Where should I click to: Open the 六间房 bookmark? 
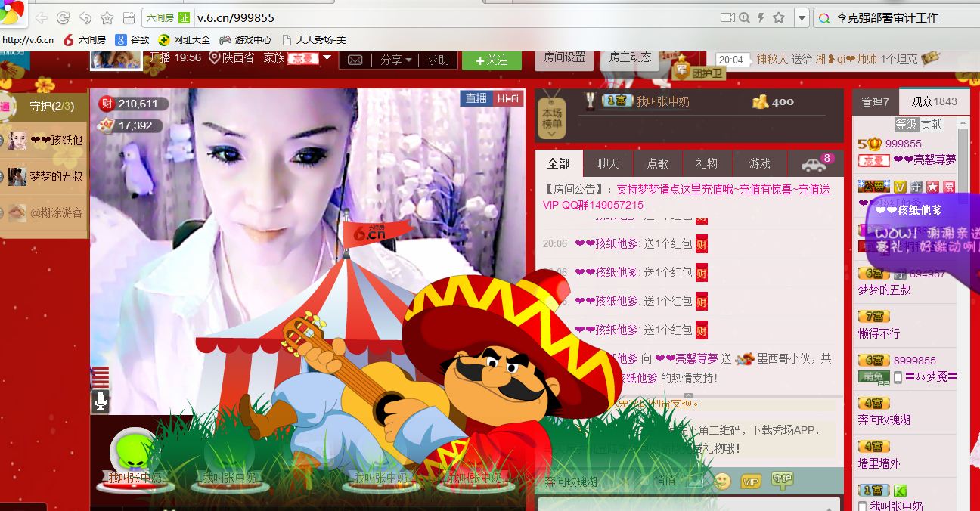(85, 40)
